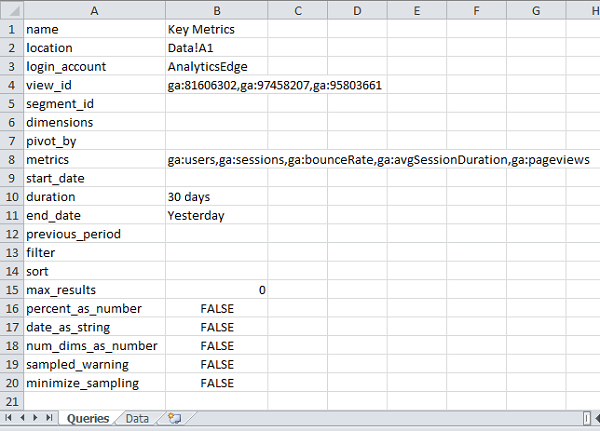Click the view_id value 'ga:81606302,...' cell
Image resolution: width=600 pixels, height=431 pixels.
click(x=217, y=85)
